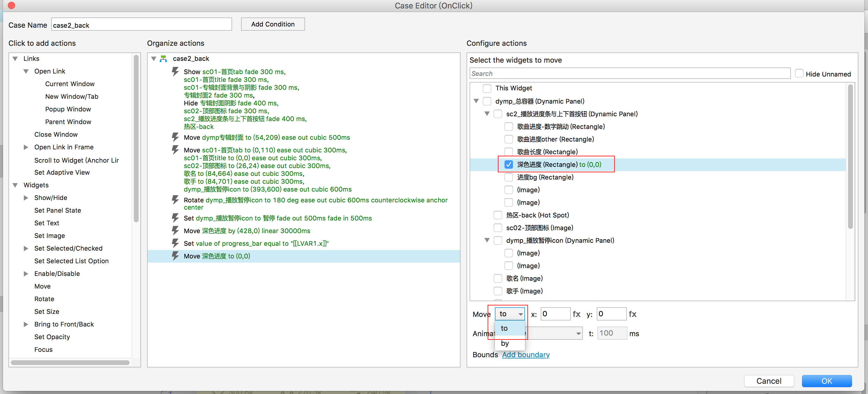Screen dimensions: 868x394
Task: Click the fx icon next to x field
Action: (576, 314)
